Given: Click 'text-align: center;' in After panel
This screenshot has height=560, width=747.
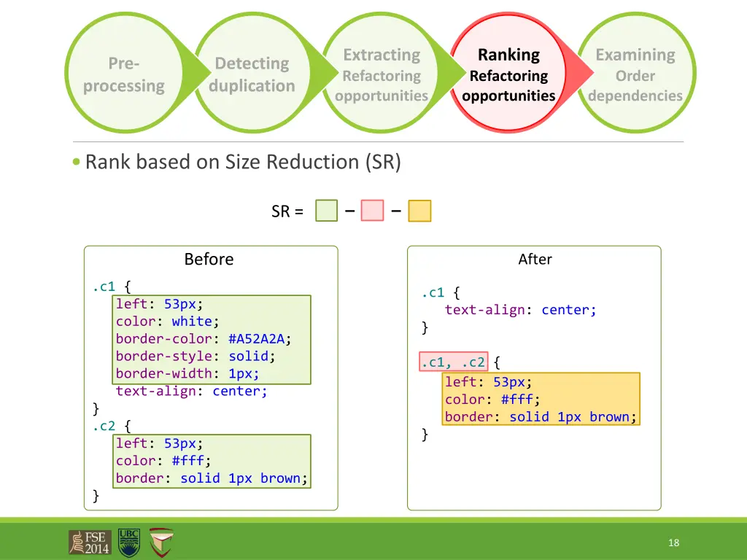Looking at the screenshot, I should coord(520,310).
